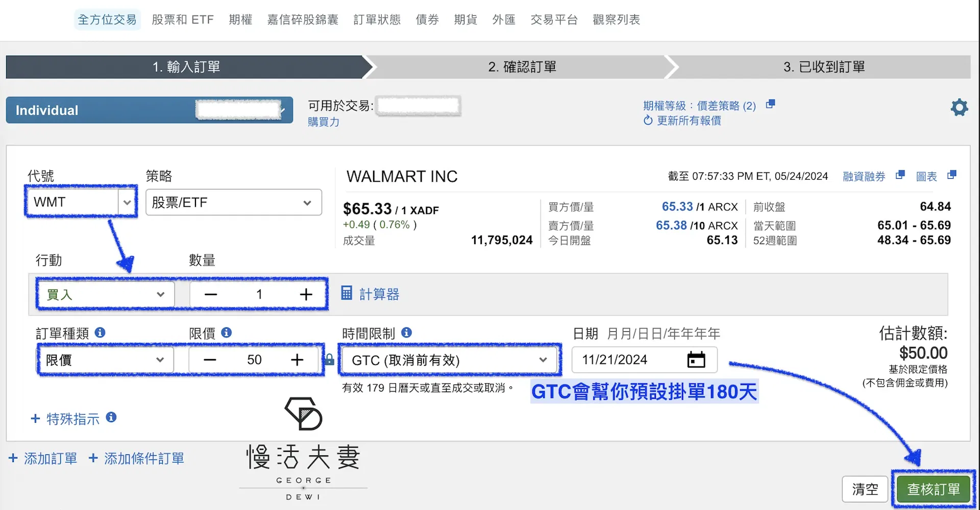Image resolution: width=980 pixels, height=510 pixels.
Task: Click the calculator icon next to 計算器
Action: pyautogui.click(x=347, y=293)
